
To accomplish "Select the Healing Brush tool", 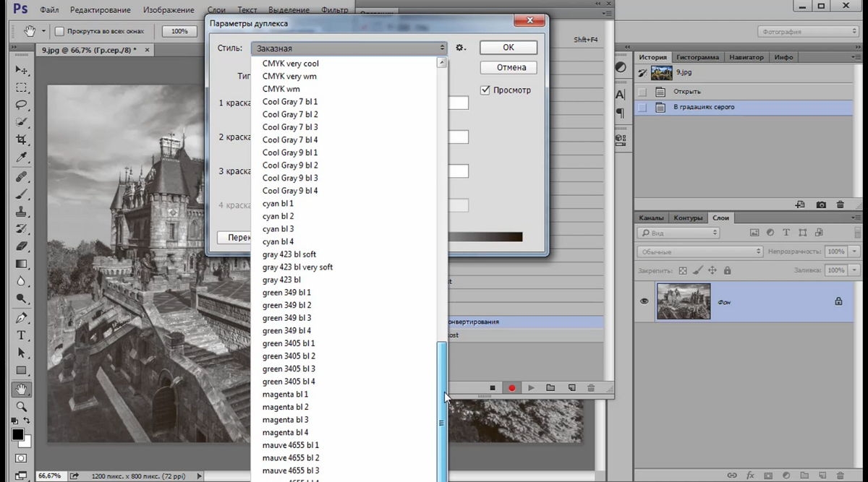I will pos(22,177).
